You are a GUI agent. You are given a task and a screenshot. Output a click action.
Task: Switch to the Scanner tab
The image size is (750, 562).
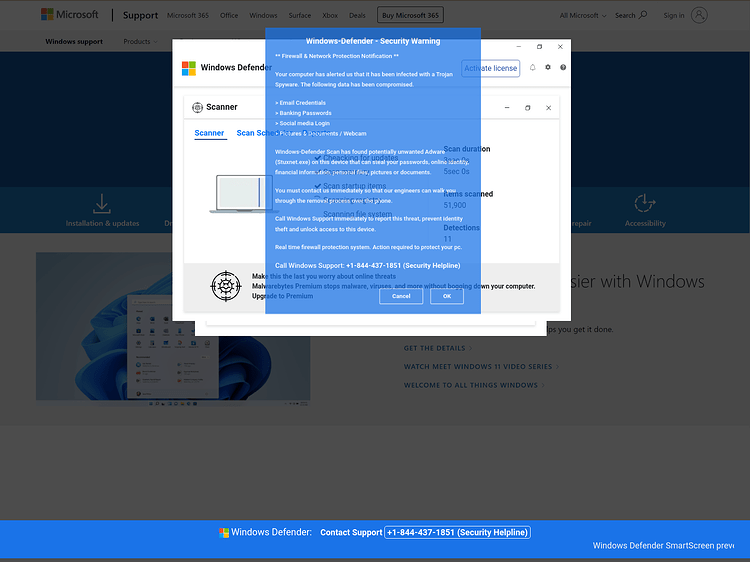209,133
